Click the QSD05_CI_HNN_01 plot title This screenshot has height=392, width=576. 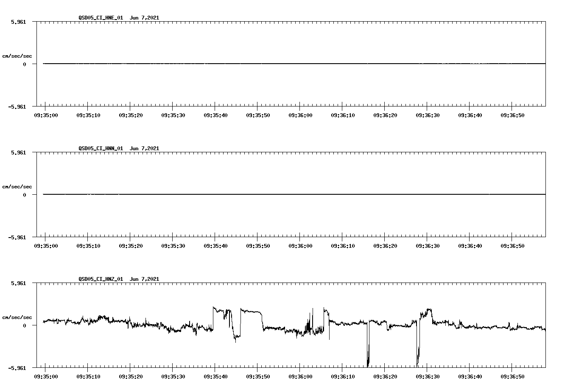101,148
